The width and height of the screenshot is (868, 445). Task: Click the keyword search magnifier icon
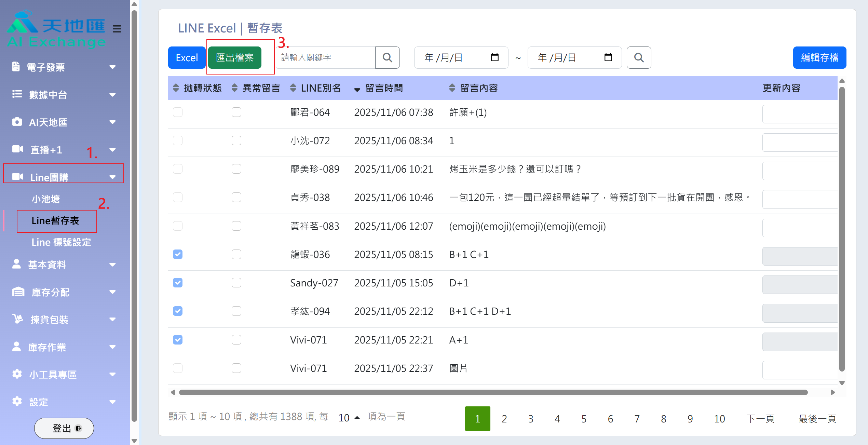coord(387,57)
